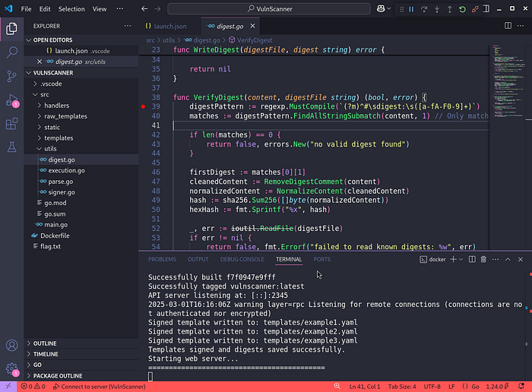The image size is (532, 392).
Task: Click the debug Step Over button
Action: 424,9
